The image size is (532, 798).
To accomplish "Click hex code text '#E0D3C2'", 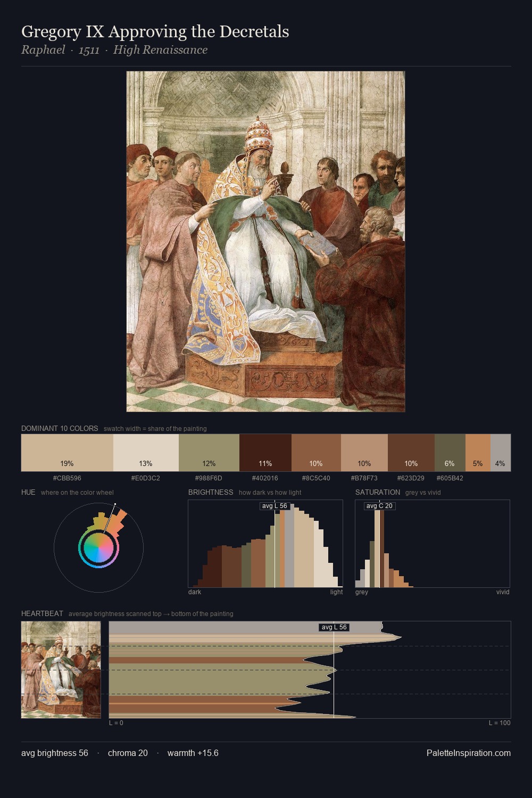I will 146,478.
